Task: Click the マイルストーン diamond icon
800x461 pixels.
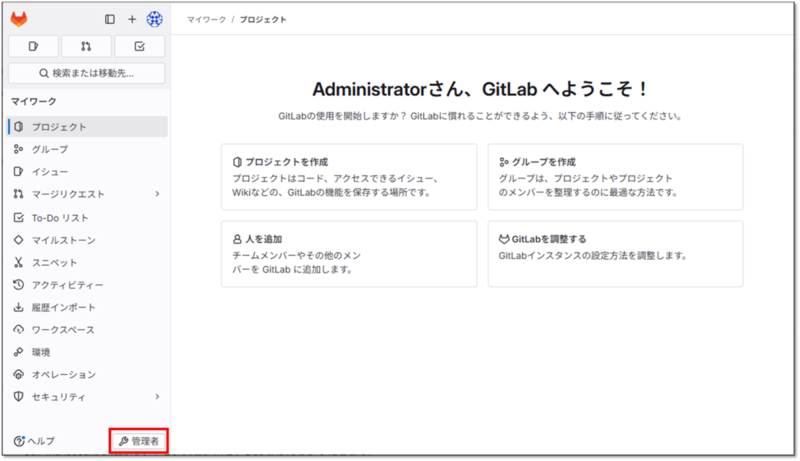Action: coord(19,240)
